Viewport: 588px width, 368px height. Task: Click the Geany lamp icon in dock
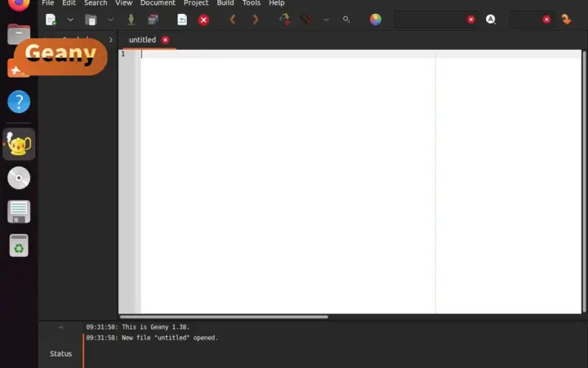(x=19, y=144)
